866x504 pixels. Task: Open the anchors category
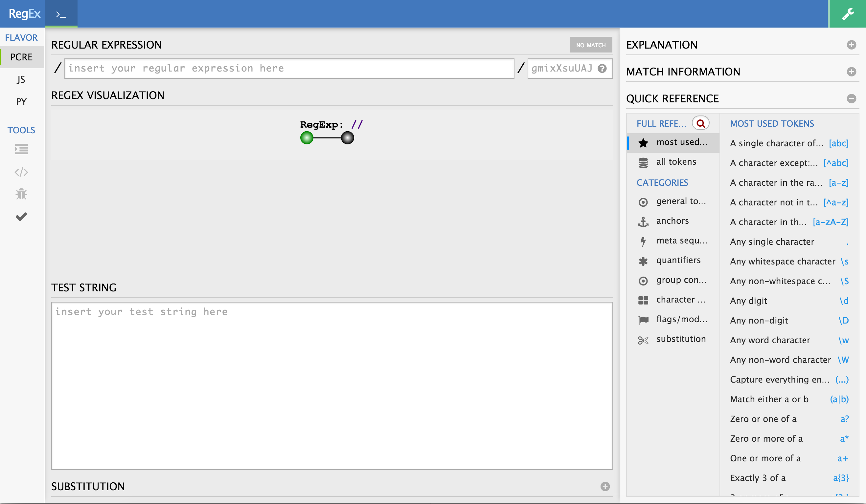672,221
